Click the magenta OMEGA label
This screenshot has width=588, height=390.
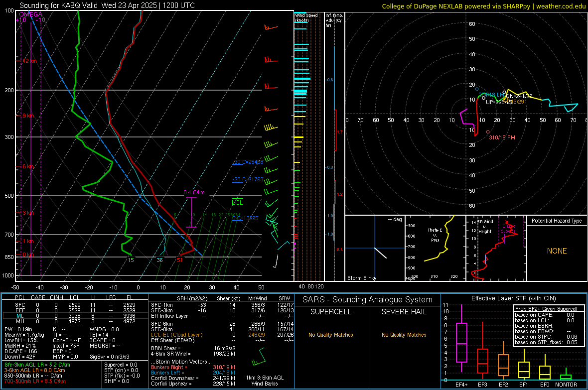pos(31,14)
